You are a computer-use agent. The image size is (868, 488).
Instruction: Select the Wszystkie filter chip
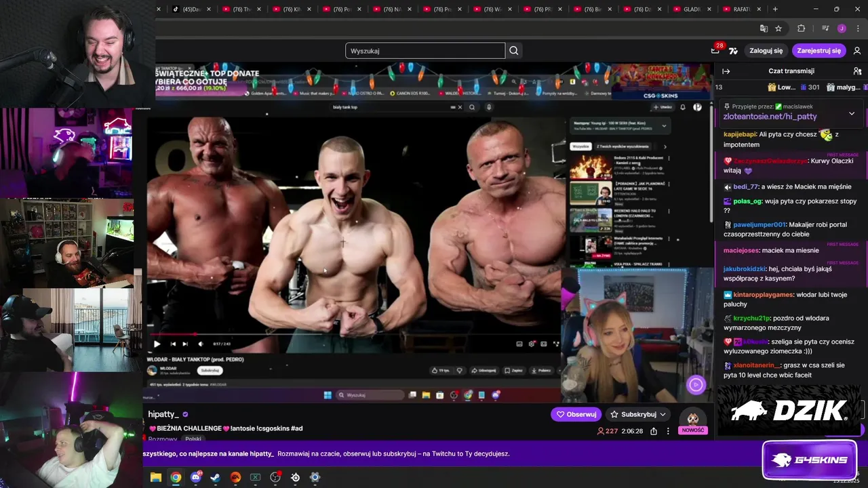click(x=580, y=146)
